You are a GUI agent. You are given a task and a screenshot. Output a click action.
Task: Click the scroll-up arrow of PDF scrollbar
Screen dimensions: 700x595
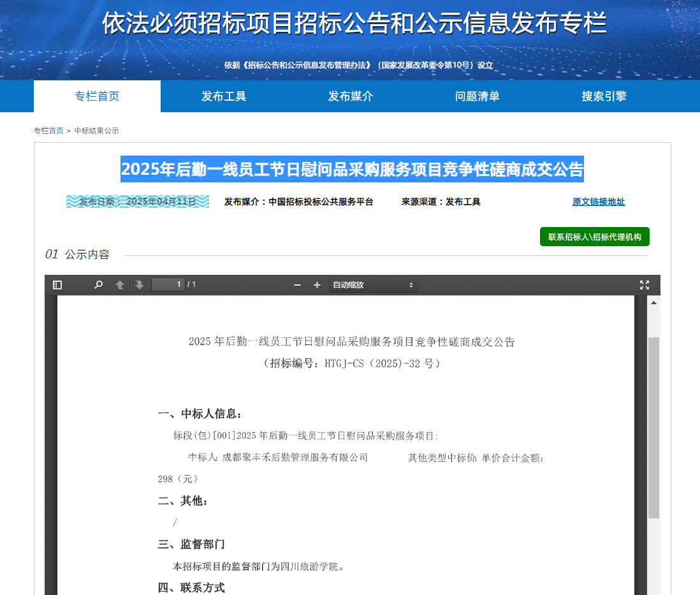click(653, 303)
